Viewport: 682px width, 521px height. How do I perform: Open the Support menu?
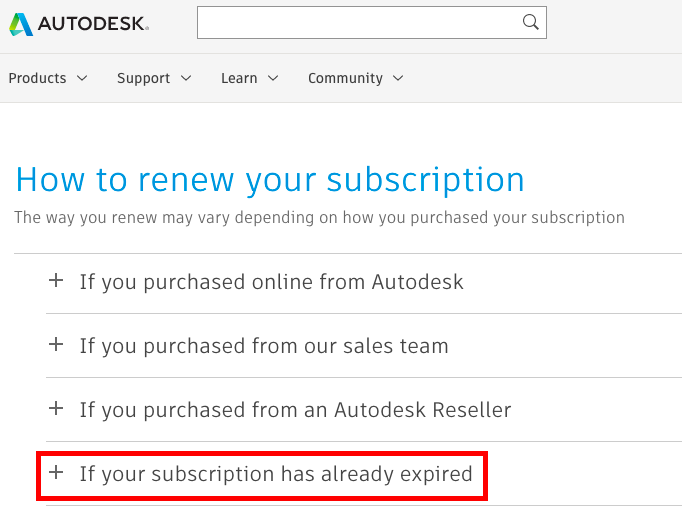tap(144, 78)
